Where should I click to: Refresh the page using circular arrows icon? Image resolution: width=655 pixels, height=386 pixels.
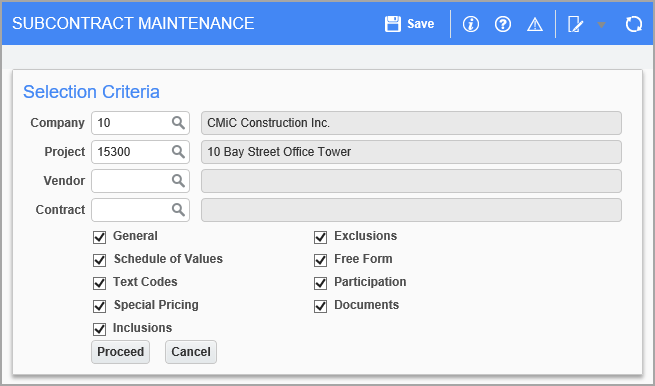634,24
